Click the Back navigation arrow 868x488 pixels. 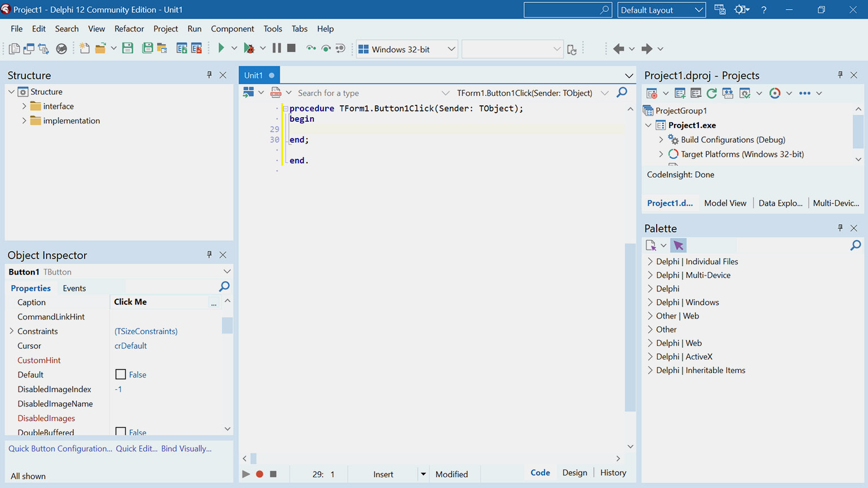(618, 49)
